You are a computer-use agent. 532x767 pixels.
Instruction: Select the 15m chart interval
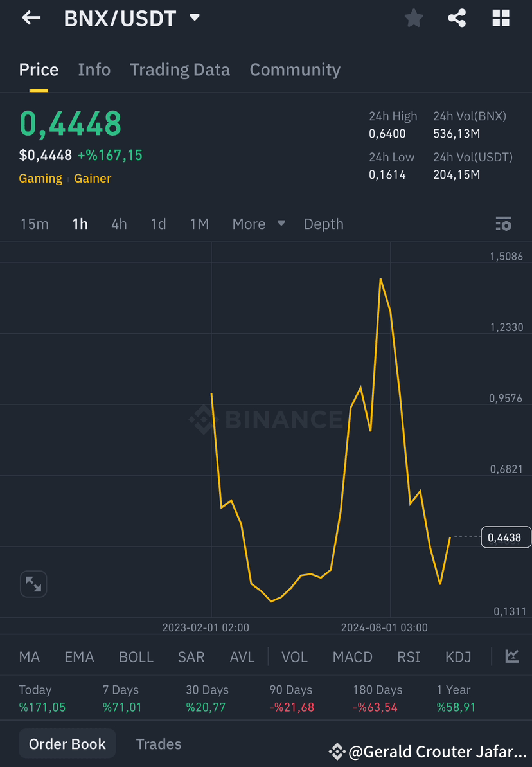coord(34,224)
